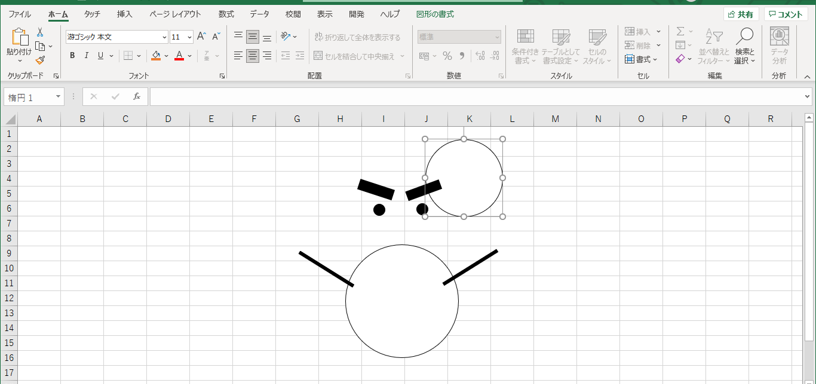Click the increase decimal icon
816x384 pixels.
pos(480,56)
